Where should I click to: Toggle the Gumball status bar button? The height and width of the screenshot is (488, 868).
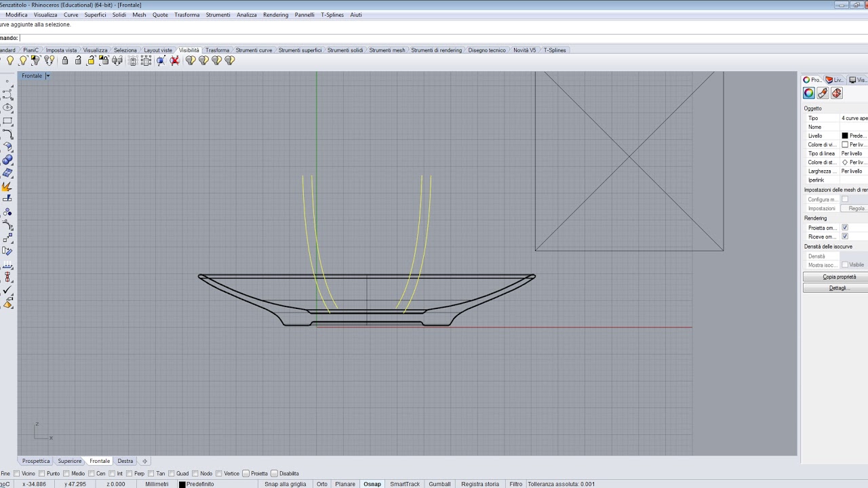point(439,484)
